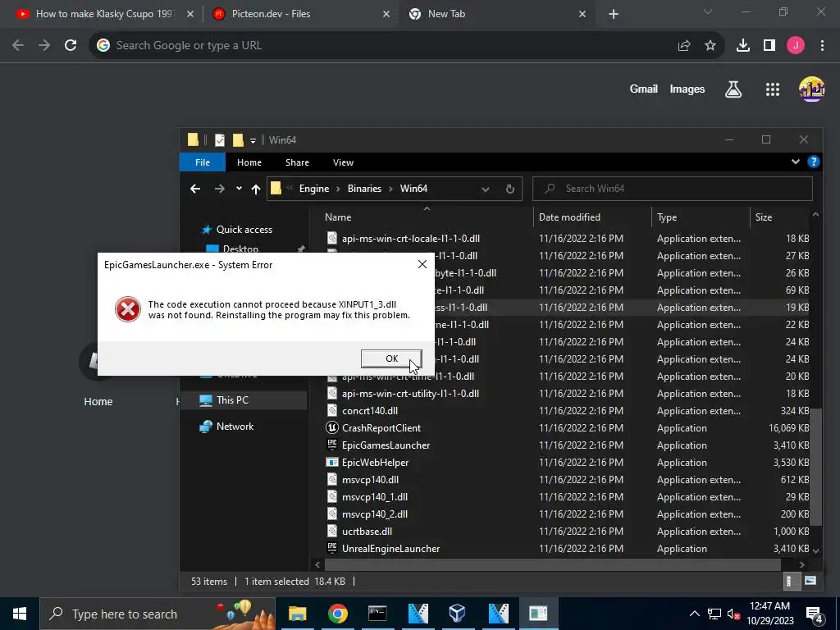The height and width of the screenshot is (630, 840).
Task: Close the New Tab tab
Action: (582, 14)
